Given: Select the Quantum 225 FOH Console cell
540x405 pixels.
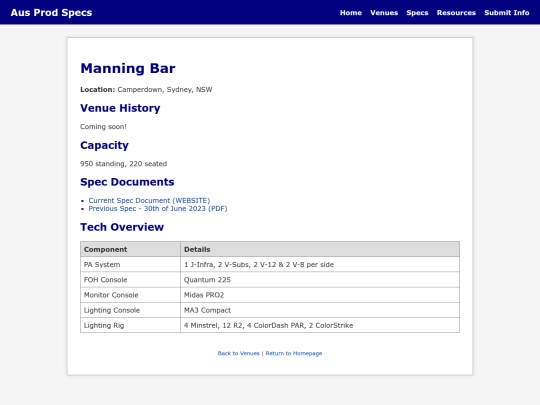Looking at the screenshot, I should pyautogui.click(x=320, y=280).
